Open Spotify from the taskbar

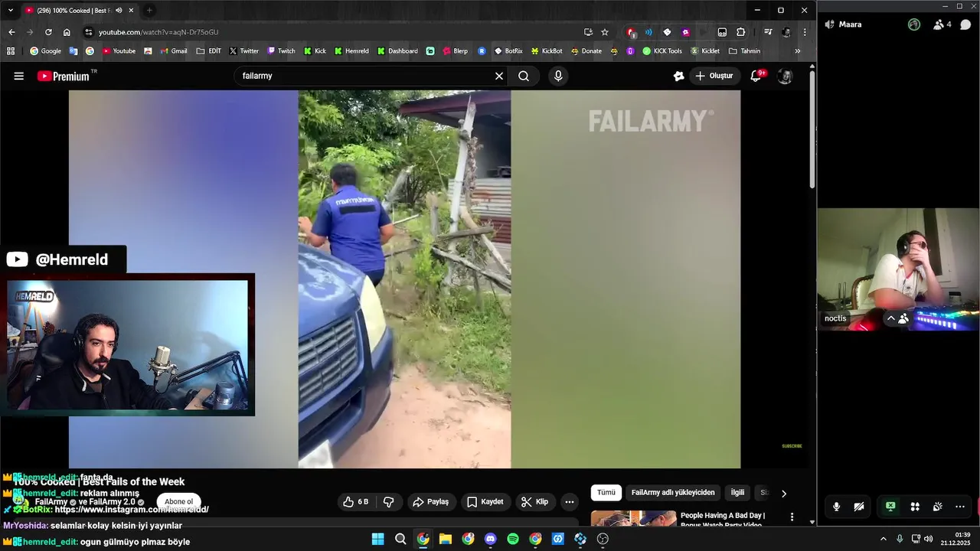pyautogui.click(x=513, y=539)
